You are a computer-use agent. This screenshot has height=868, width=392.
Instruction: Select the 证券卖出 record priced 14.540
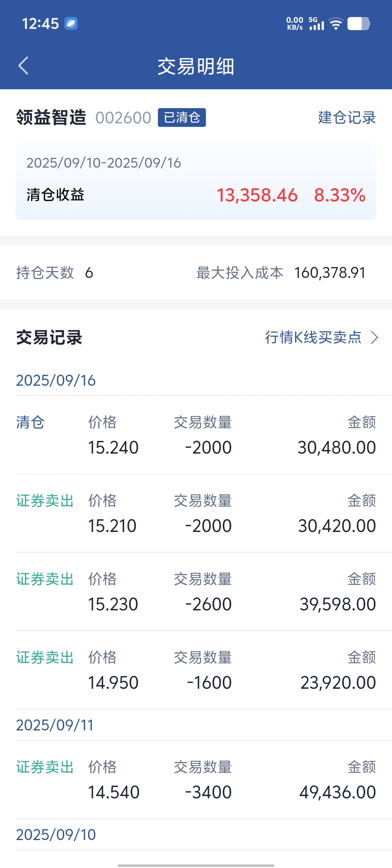(196, 779)
